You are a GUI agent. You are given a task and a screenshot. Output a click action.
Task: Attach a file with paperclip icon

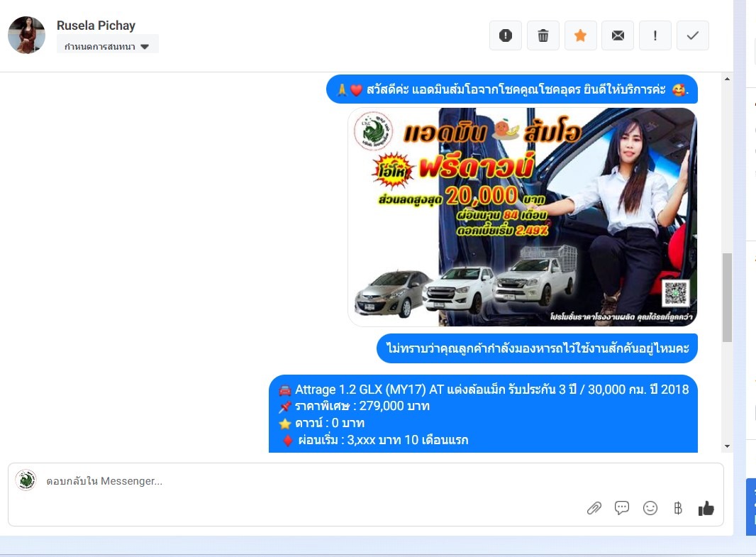click(x=594, y=508)
